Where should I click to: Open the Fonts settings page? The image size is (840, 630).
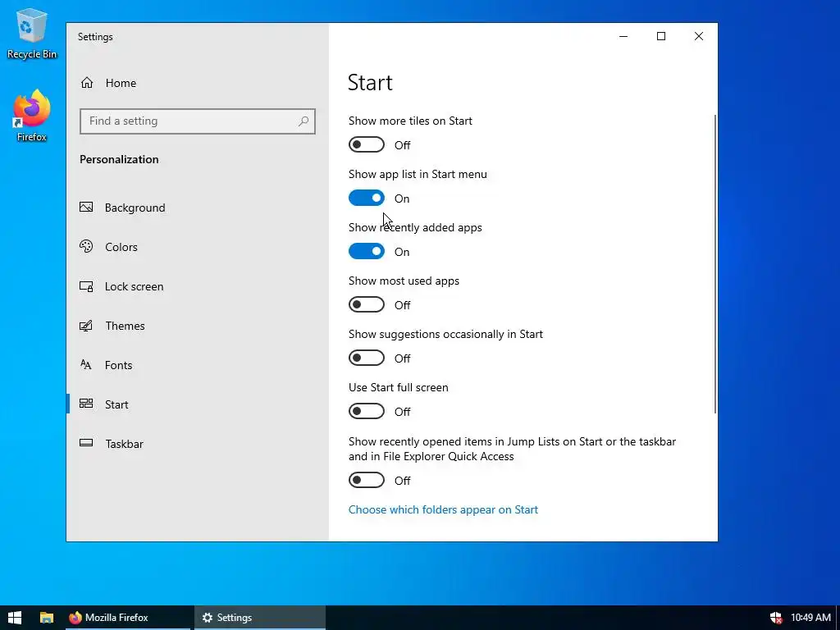click(197, 365)
